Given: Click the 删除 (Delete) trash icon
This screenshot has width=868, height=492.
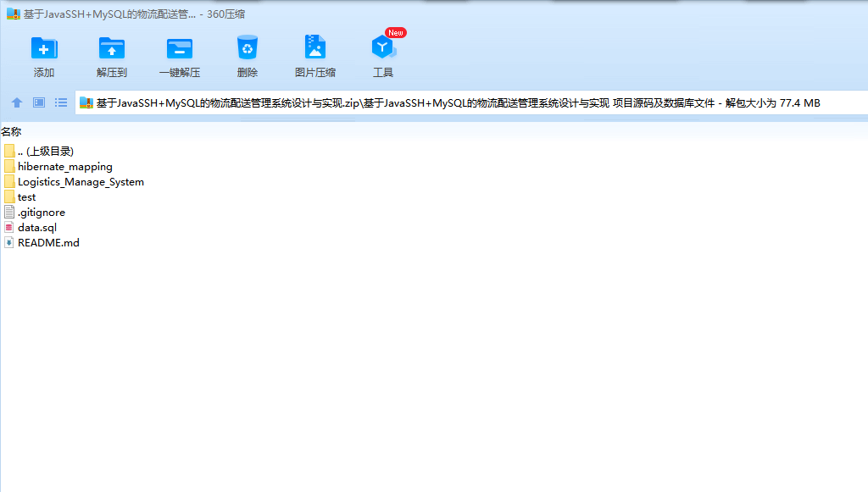Looking at the screenshot, I should [247, 47].
